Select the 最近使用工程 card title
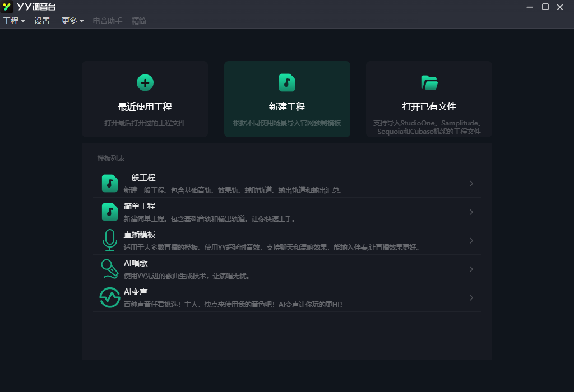 pyautogui.click(x=145, y=107)
